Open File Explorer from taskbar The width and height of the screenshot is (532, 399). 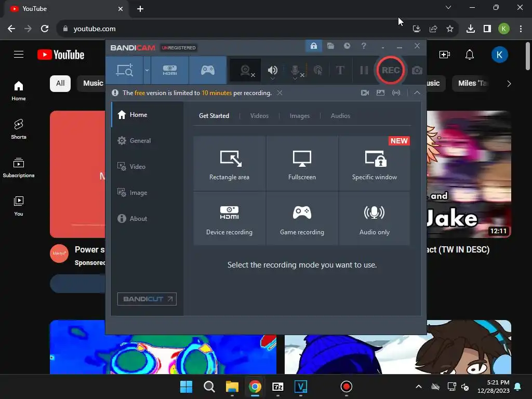point(232,387)
